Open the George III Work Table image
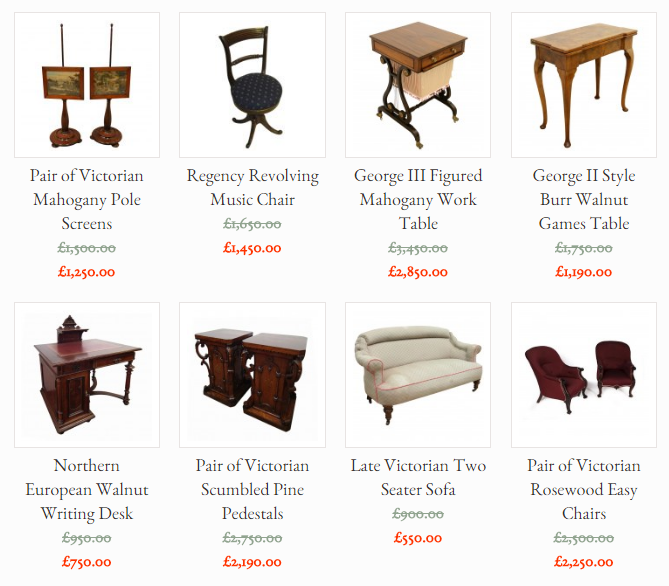 (418, 85)
